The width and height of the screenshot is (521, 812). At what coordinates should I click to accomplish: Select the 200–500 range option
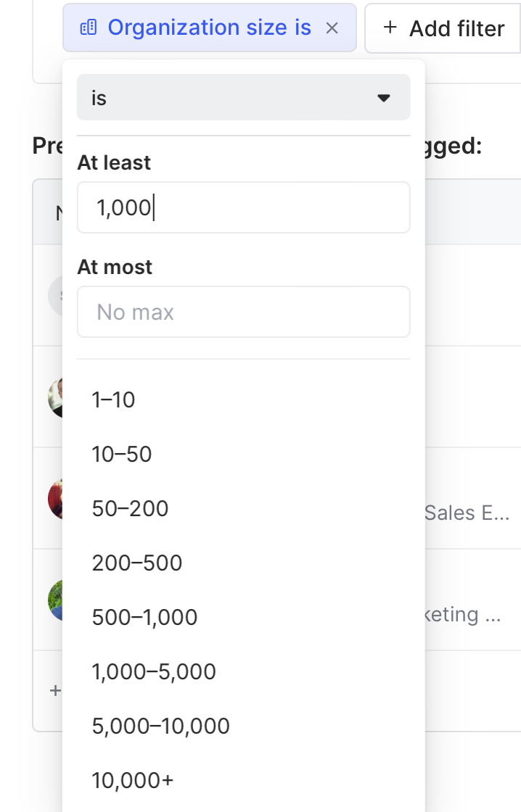click(x=137, y=563)
